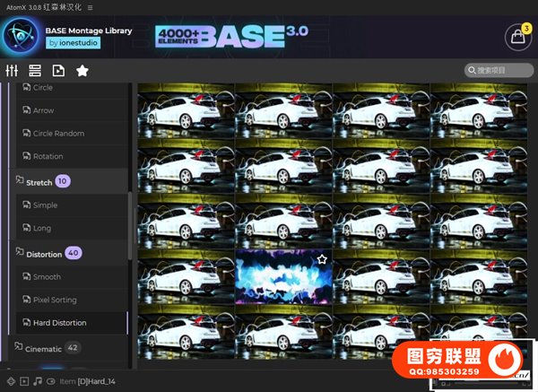Open the sliders settings icon in toolbar
Image resolution: width=538 pixels, height=392 pixels.
click(x=12, y=71)
